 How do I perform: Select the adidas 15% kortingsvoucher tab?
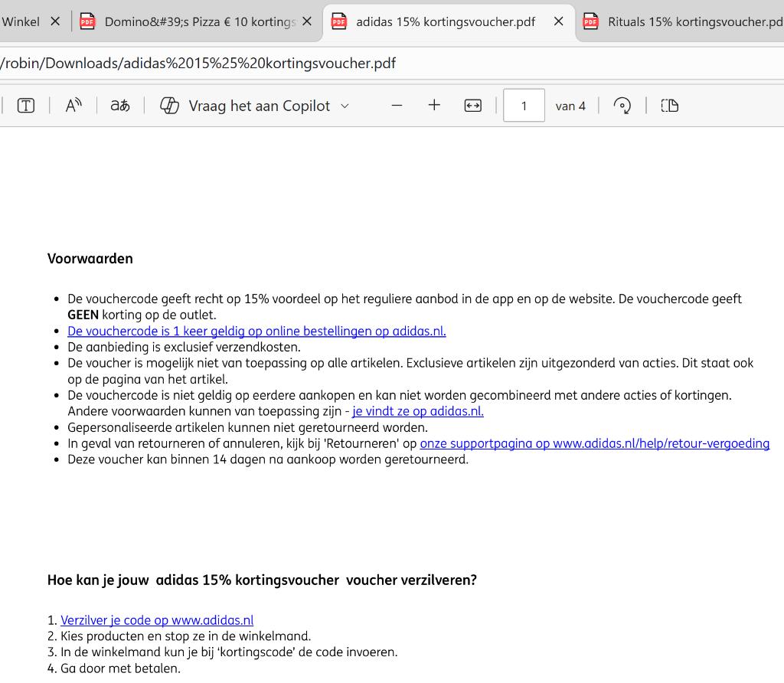[449, 21]
